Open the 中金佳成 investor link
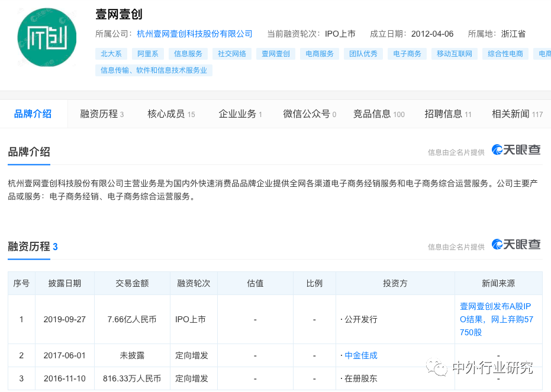 (360, 355)
